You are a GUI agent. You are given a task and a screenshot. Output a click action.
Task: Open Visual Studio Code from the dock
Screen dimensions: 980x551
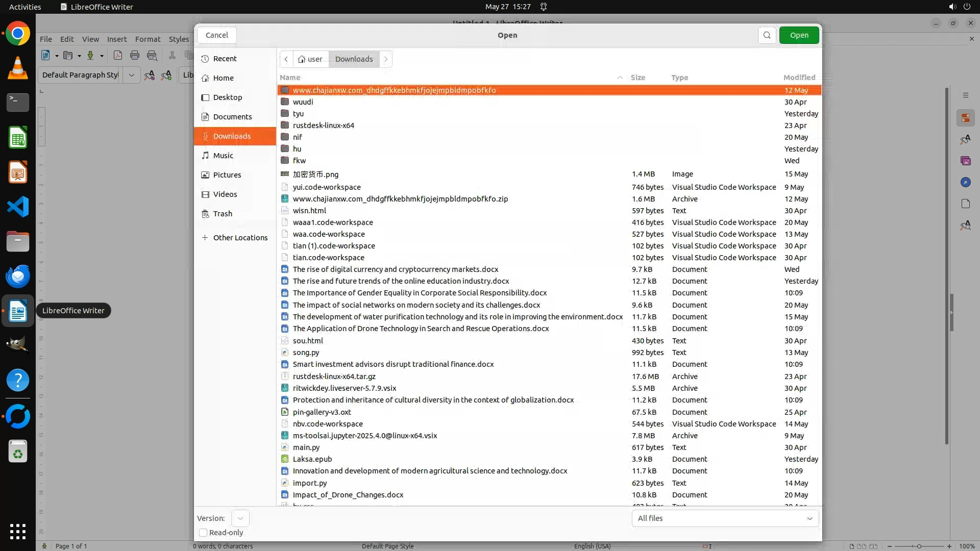(x=18, y=207)
